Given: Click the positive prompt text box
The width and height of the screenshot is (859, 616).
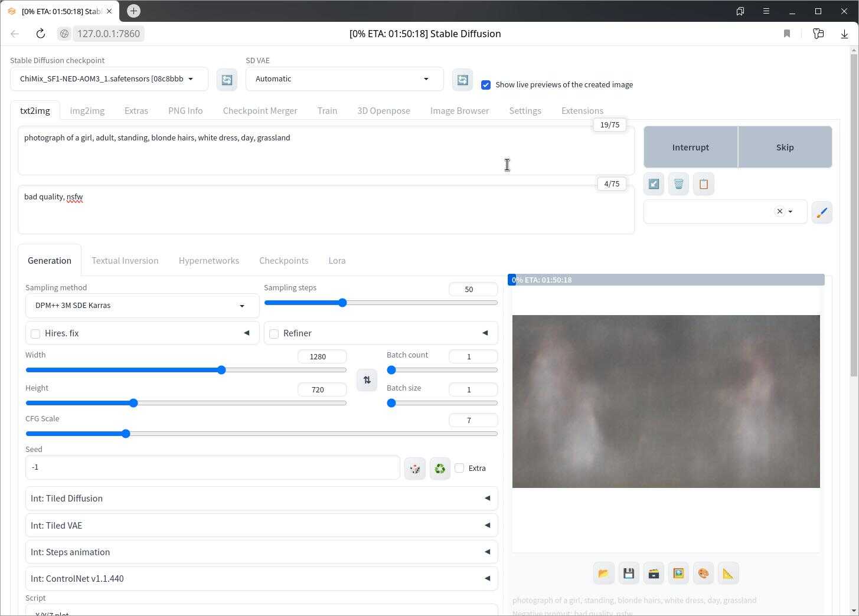Looking at the screenshot, I should point(326,150).
